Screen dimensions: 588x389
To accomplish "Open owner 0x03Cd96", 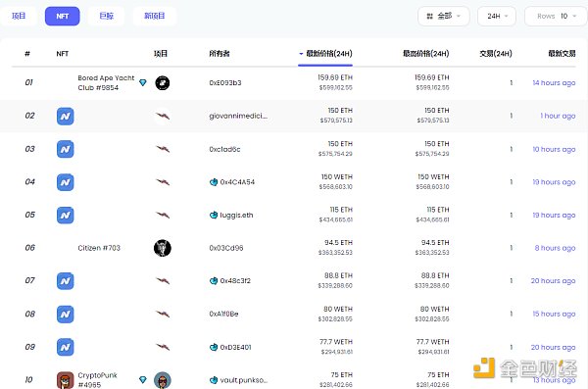I will pyautogui.click(x=226, y=248).
